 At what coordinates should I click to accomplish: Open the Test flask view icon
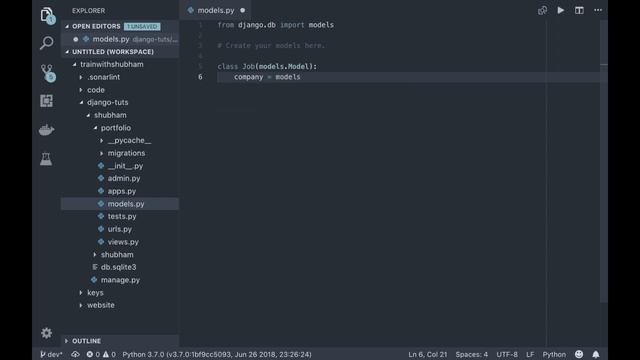pyautogui.click(x=46, y=159)
